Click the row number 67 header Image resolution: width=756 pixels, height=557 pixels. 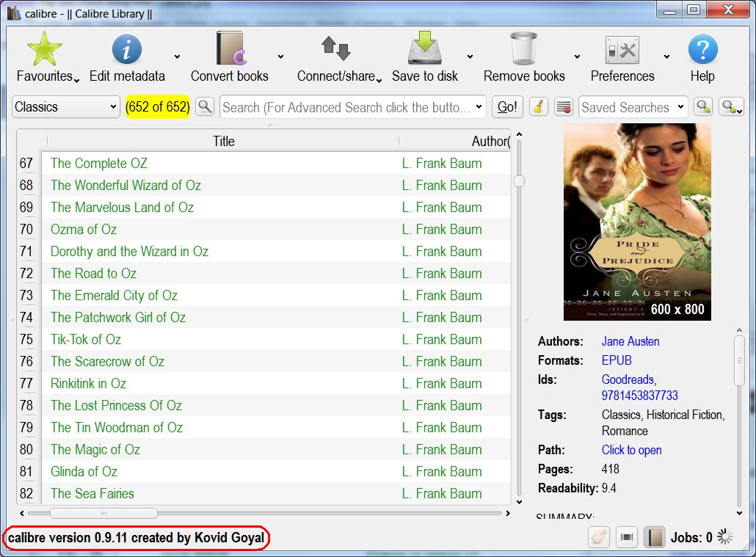26,163
